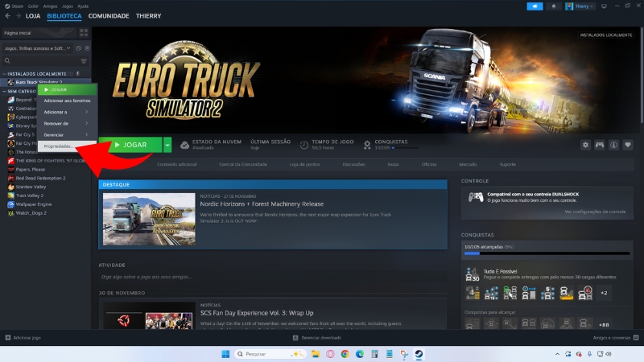Open Windows Start menu
Image resolution: width=644 pixels, height=362 pixels.
[x=225, y=354]
